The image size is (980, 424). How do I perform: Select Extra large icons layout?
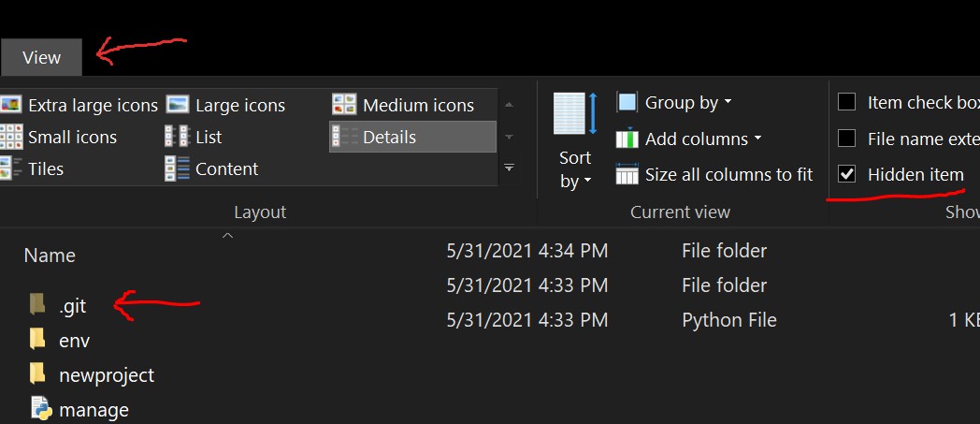click(80, 106)
